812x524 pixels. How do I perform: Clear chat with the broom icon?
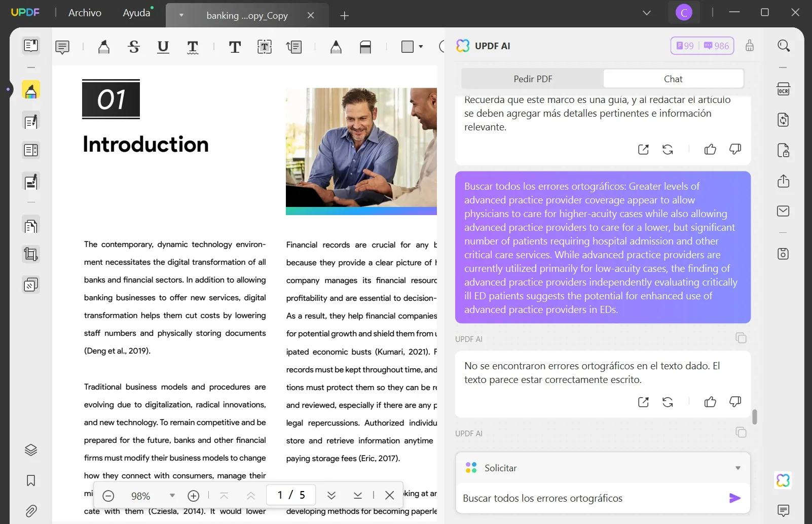coord(750,46)
